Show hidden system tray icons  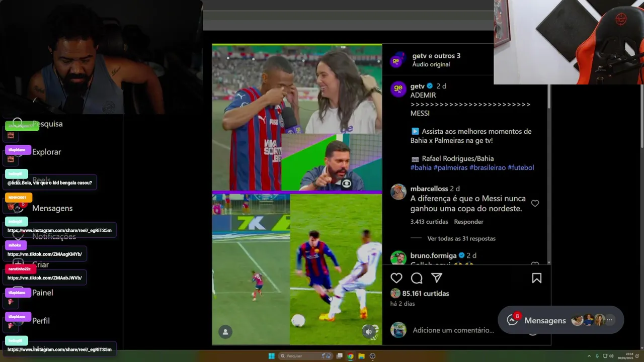(589, 356)
